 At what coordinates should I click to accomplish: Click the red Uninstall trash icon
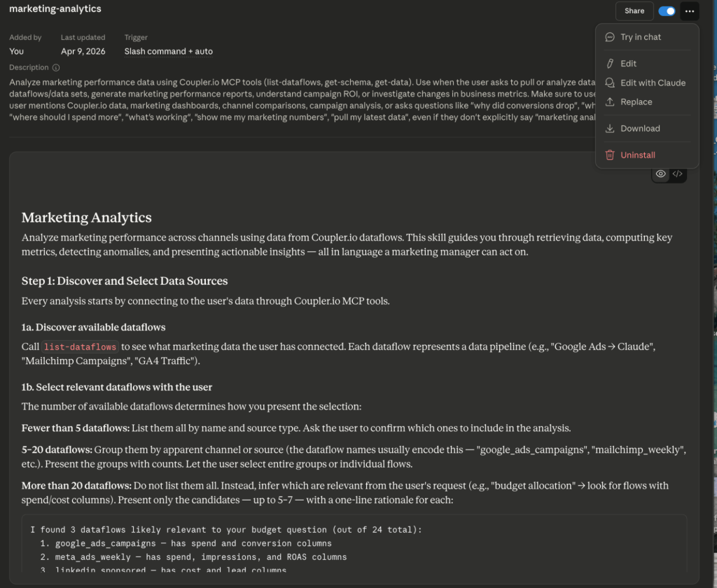pos(610,155)
